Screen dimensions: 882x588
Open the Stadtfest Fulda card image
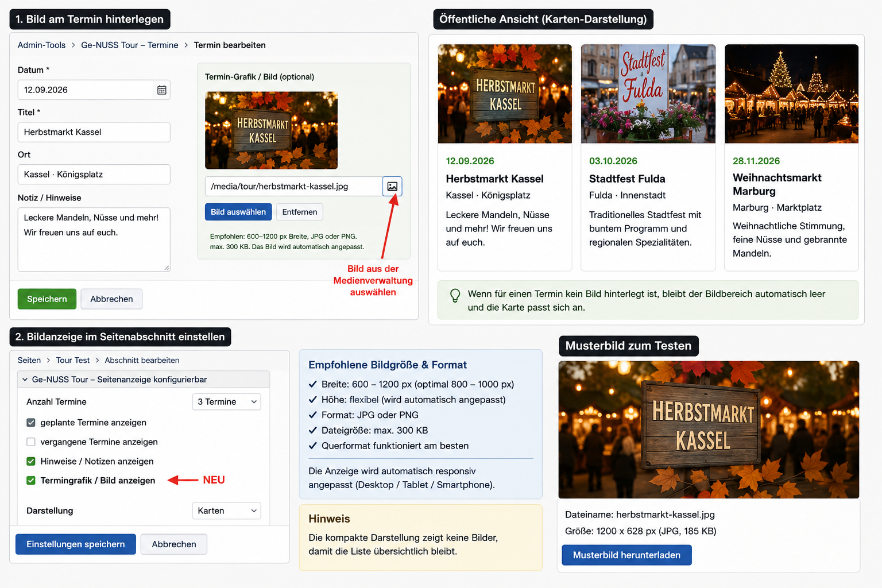648,94
